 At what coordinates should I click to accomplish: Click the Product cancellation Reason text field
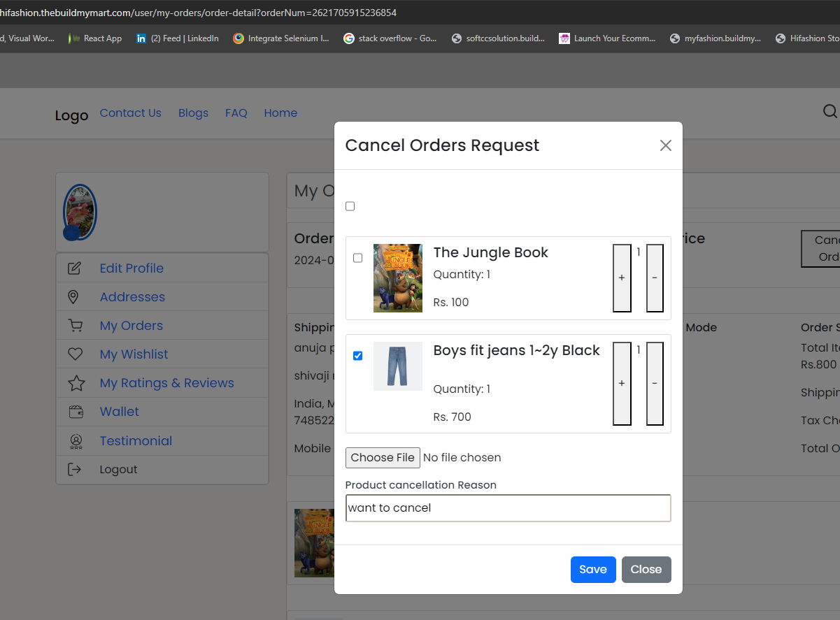(508, 508)
